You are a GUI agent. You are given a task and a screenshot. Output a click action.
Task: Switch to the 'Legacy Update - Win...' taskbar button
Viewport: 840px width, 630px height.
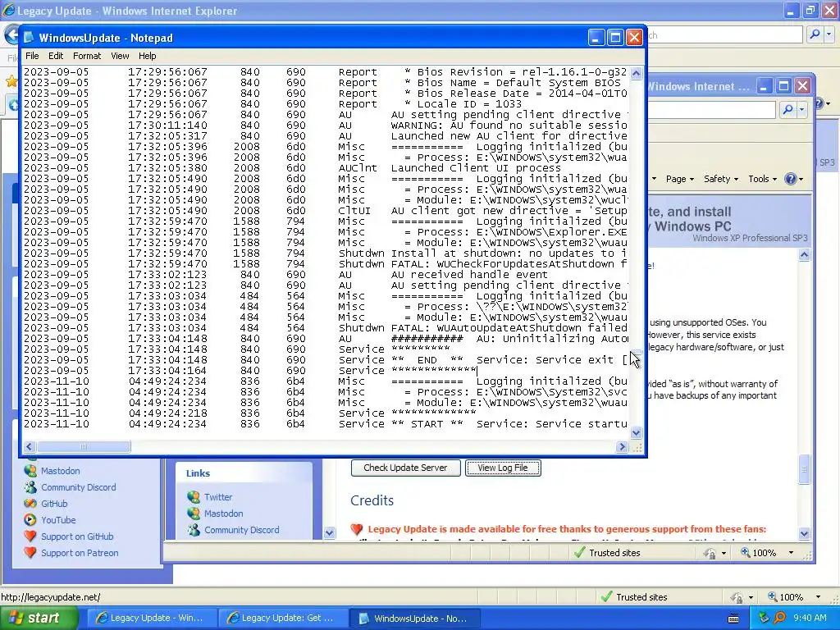pyautogui.click(x=151, y=619)
